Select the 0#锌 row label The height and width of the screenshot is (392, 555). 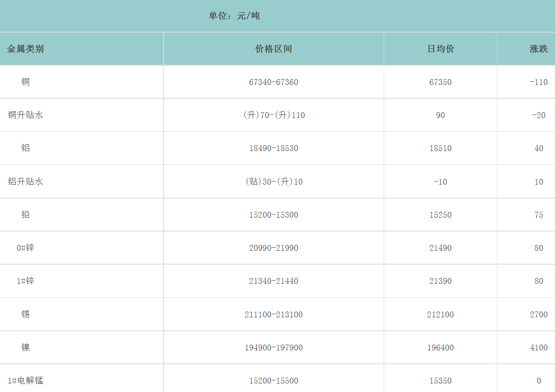click(25, 248)
